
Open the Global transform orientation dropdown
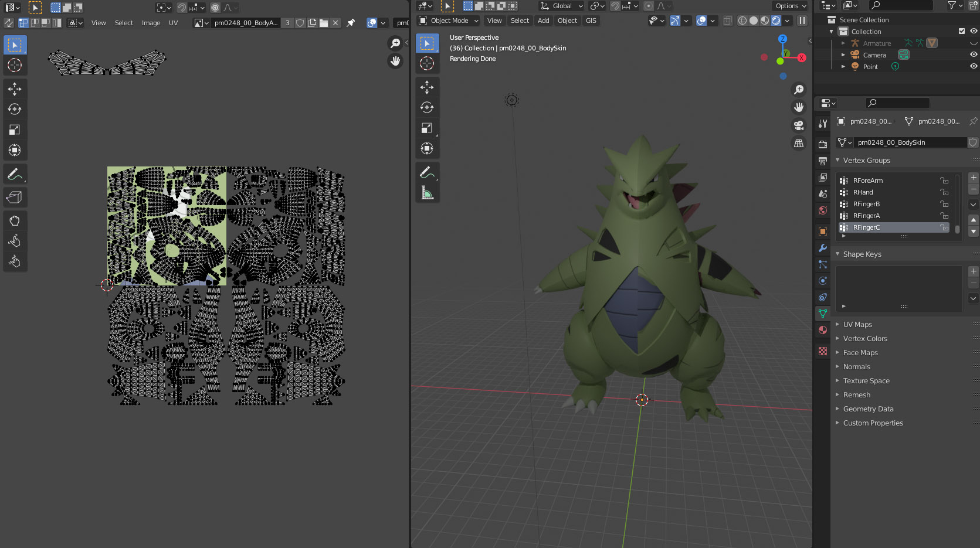561,6
